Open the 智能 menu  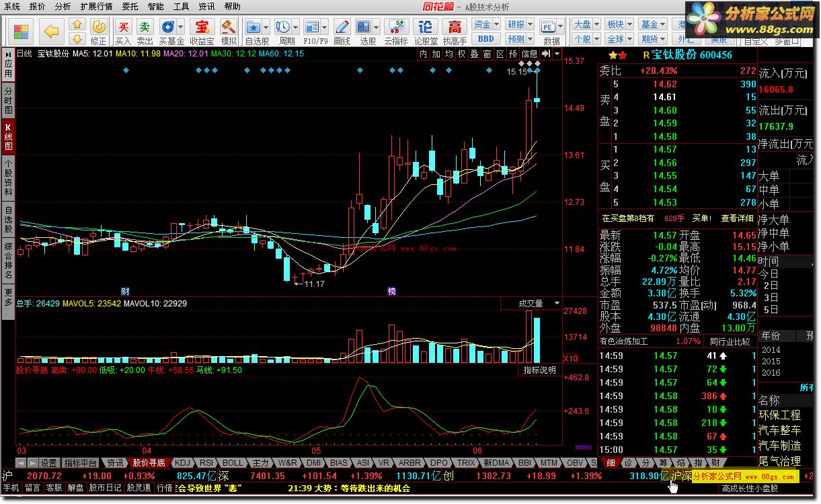tap(155, 6)
